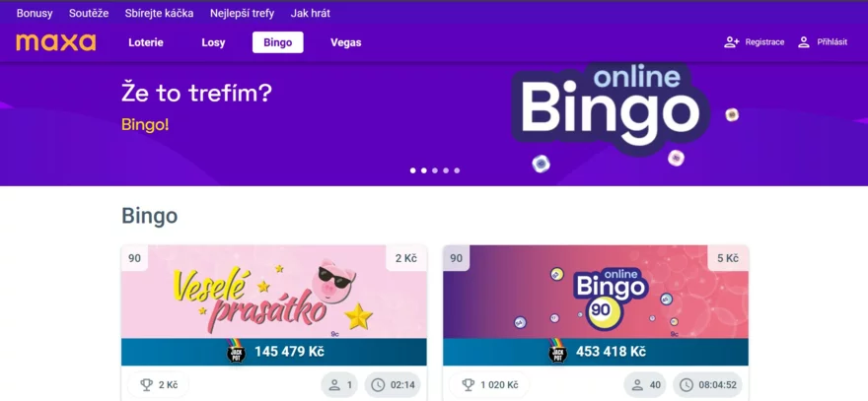This screenshot has height=401, width=868.
Task: Click the maxa logo
Action: click(x=56, y=42)
